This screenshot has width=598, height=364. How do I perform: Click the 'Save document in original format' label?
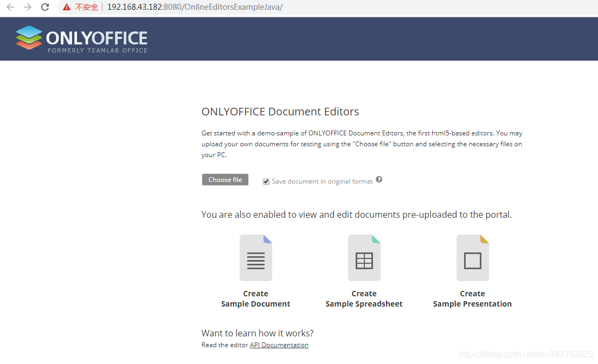[x=322, y=181]
